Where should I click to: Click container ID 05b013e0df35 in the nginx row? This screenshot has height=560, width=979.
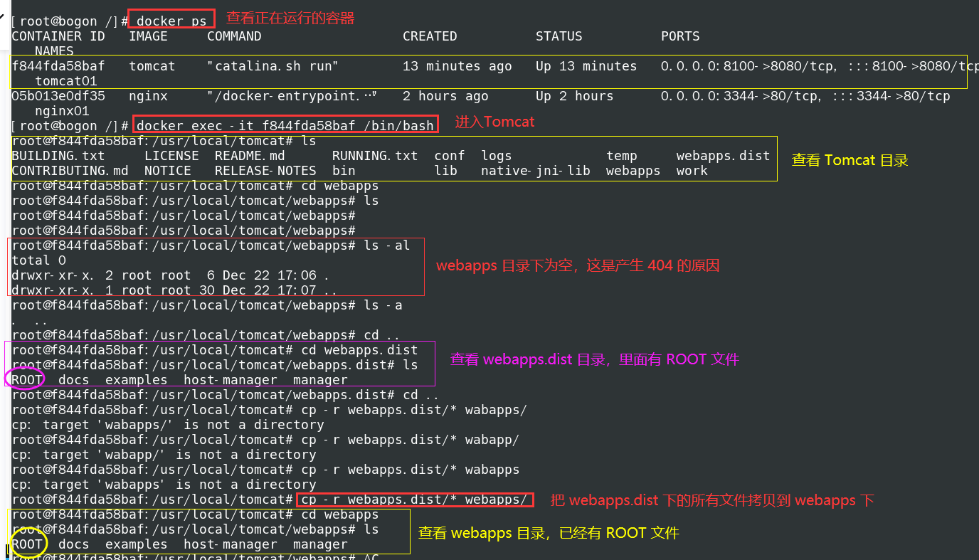(x=58, y=96)
